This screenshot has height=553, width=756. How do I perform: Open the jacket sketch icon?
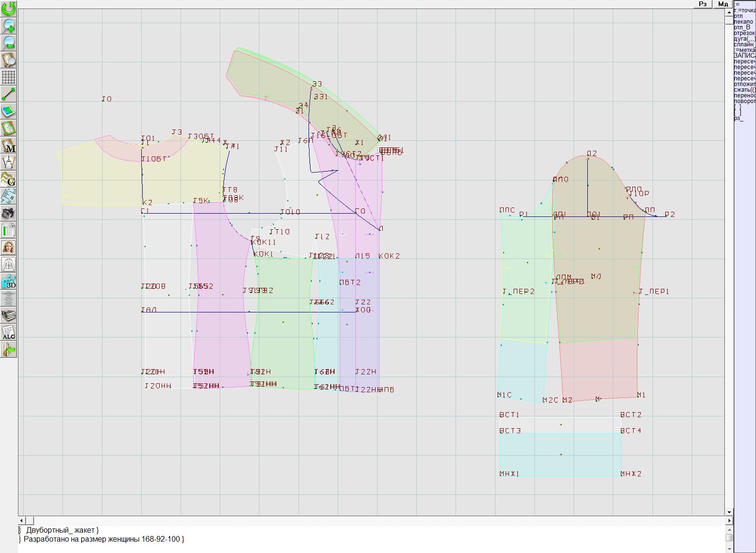[x=9, y=264]
